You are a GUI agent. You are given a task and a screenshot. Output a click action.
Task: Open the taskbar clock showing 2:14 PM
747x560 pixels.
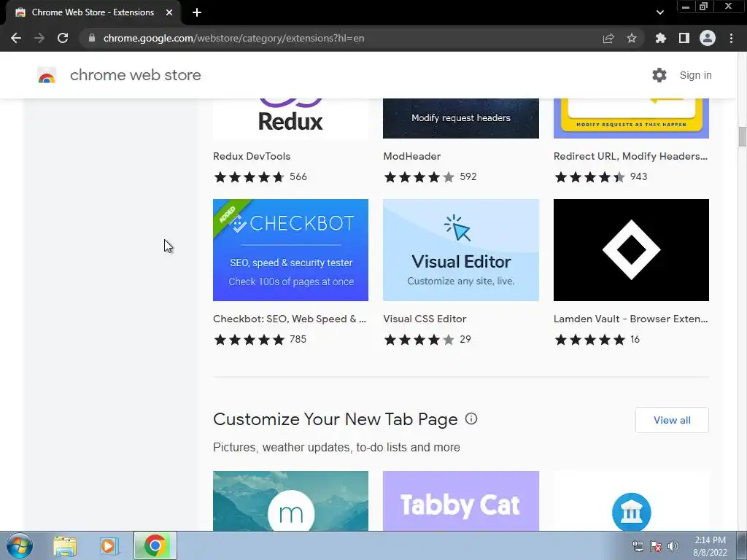tap(710, 546)
